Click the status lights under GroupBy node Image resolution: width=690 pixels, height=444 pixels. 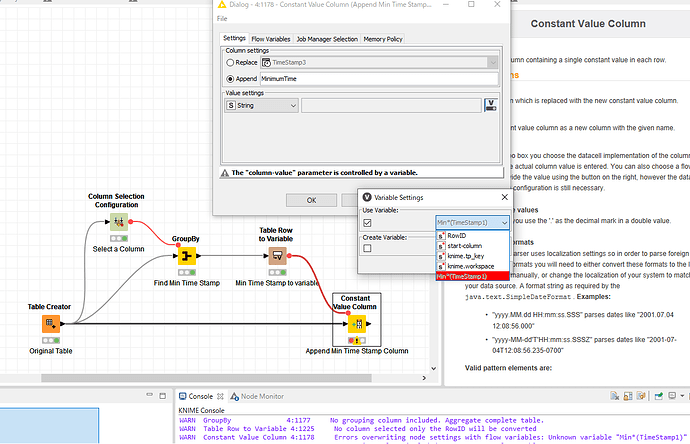tap(187, 272)
